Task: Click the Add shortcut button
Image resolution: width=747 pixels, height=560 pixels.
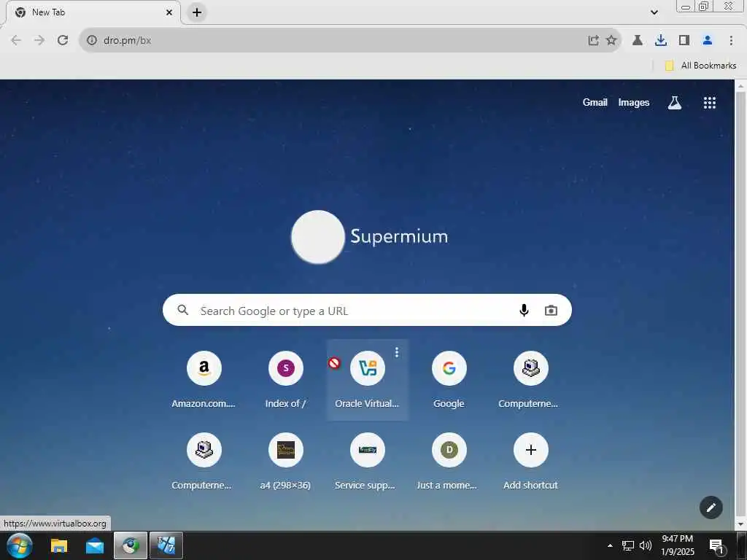Action: coord(531,462)
